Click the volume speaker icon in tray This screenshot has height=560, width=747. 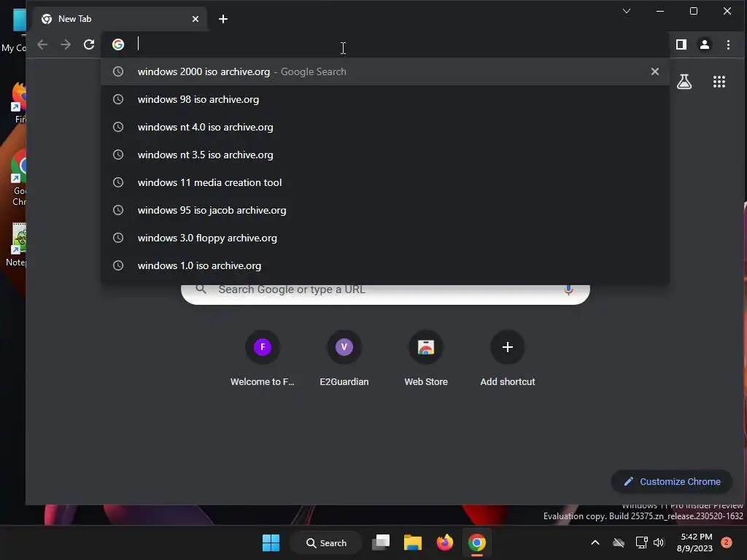[x=659, y=542]
